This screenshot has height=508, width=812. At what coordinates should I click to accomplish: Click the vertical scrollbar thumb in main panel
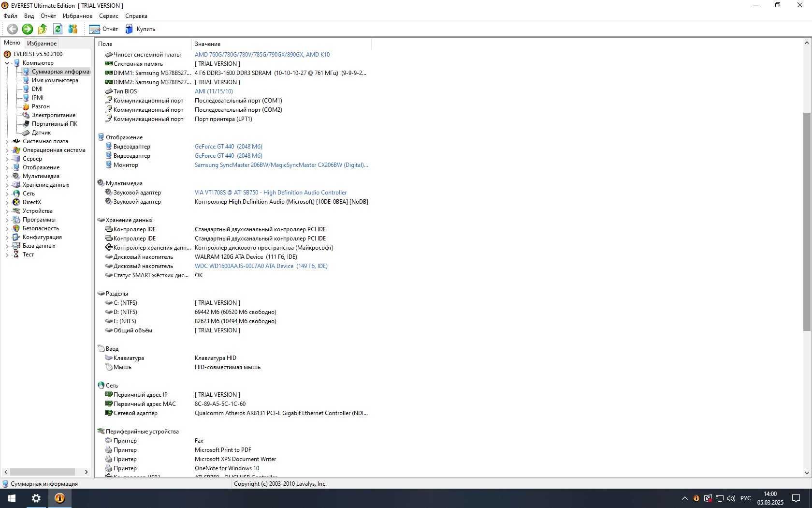[807, 222]
